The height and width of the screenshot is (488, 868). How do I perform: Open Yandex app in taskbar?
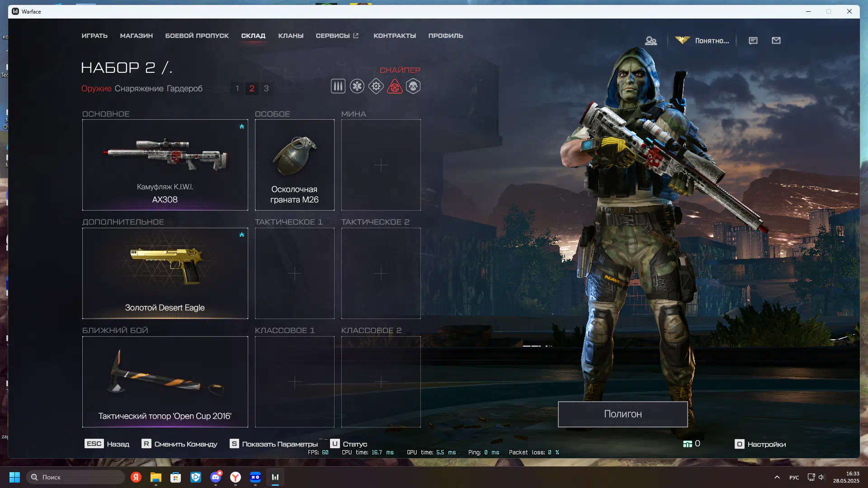(136, 477)
